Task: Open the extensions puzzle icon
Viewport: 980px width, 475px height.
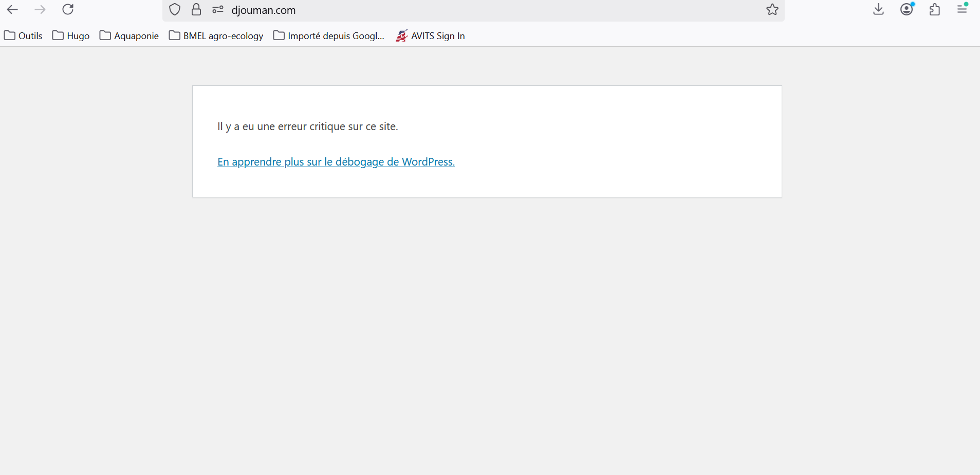Action: pos(935,10)
